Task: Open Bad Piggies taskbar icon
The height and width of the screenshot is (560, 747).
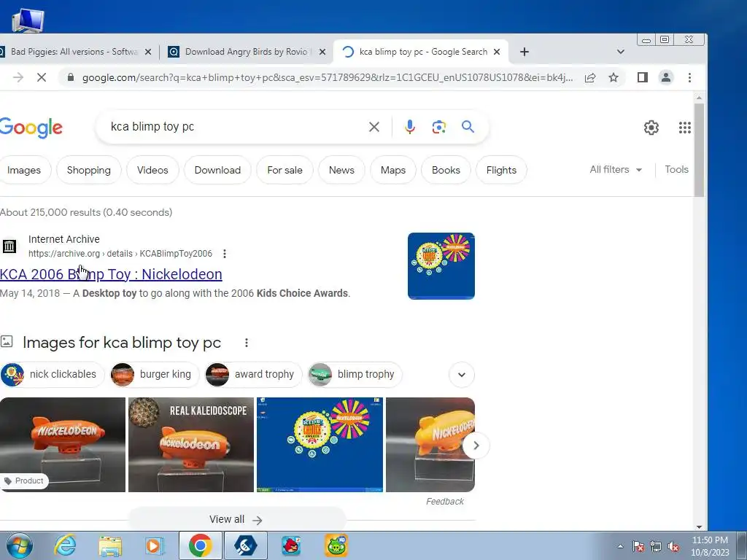Action: [x=336, y=545]
